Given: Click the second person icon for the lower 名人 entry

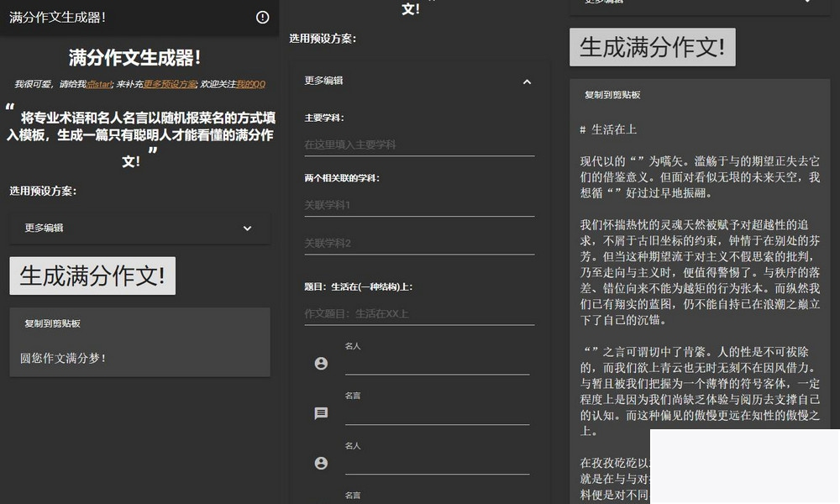Looking at the screenshot, I should tap(321, 463).
